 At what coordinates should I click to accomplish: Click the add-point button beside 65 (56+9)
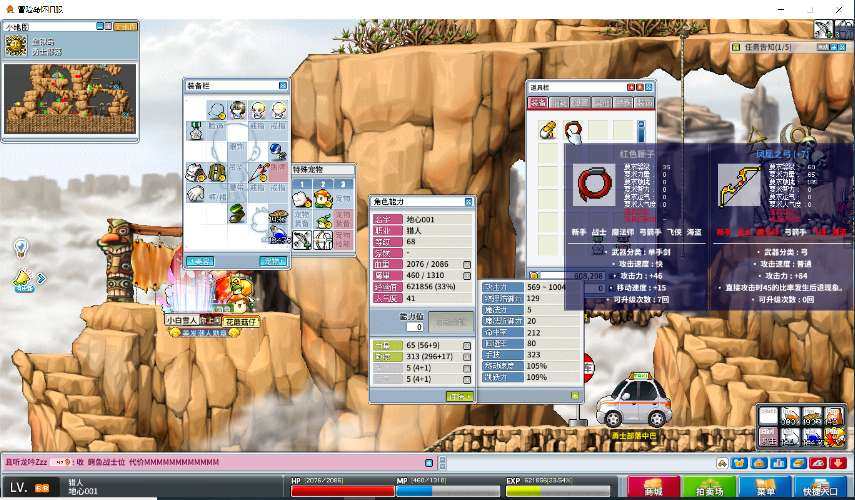pyautogui.click(x=467, y=346)
